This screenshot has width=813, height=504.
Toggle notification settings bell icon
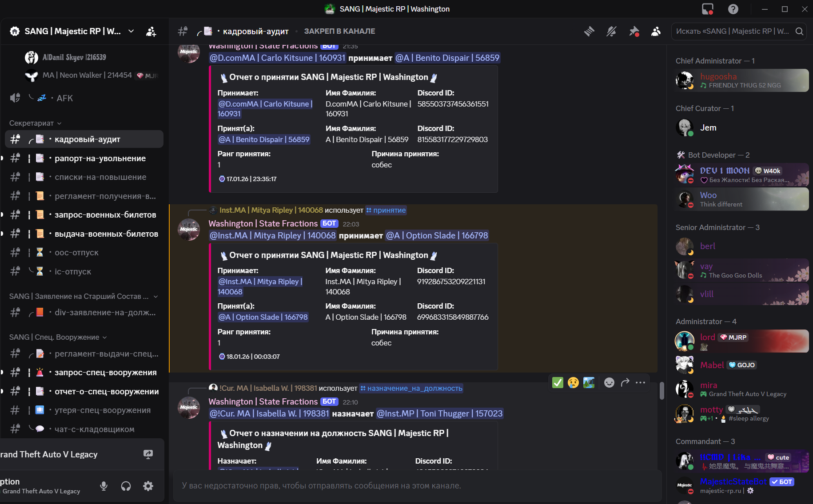[611, 31]
